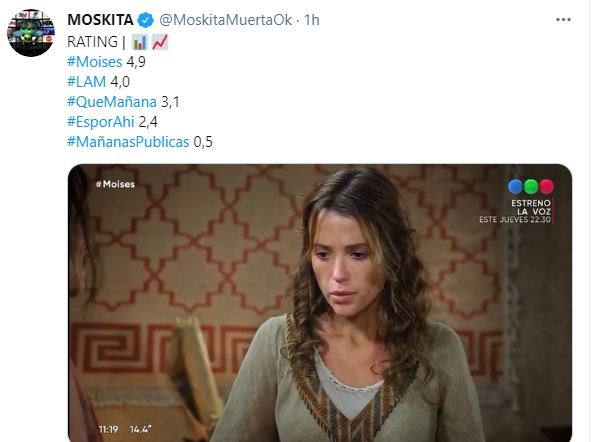Open the #EsporAhi hashtag

[x=101, y=122]
